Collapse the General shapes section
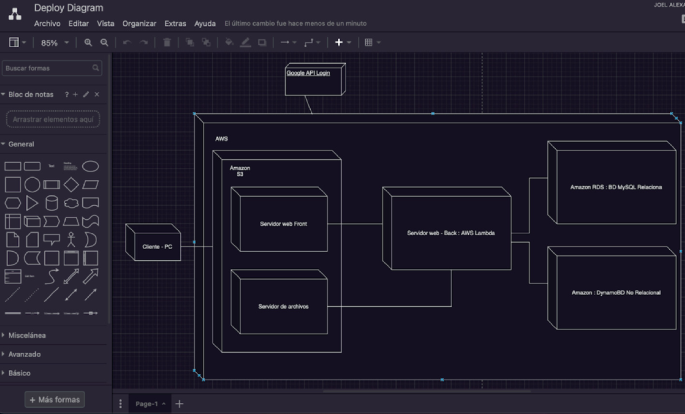 [20, 144]
